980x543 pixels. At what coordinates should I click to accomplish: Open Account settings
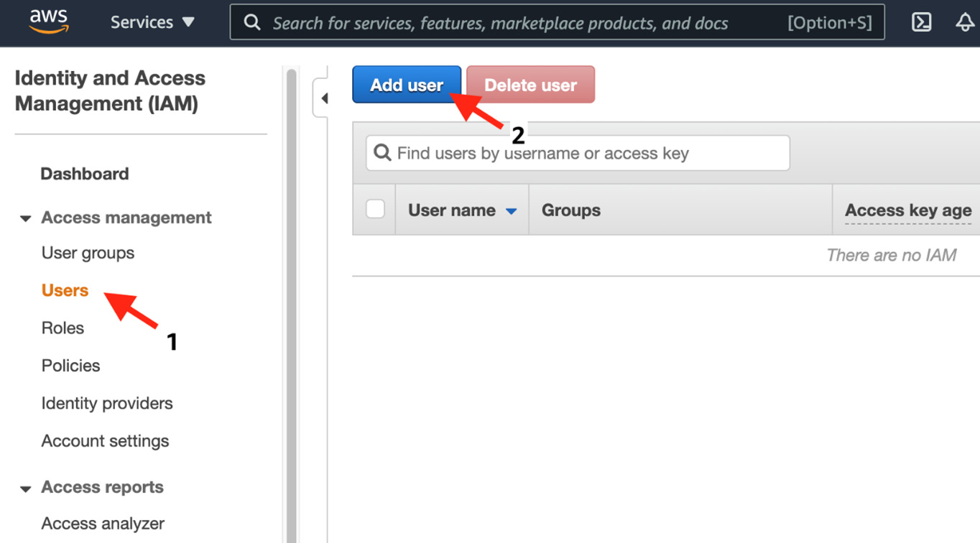click(x=105, y=441)
